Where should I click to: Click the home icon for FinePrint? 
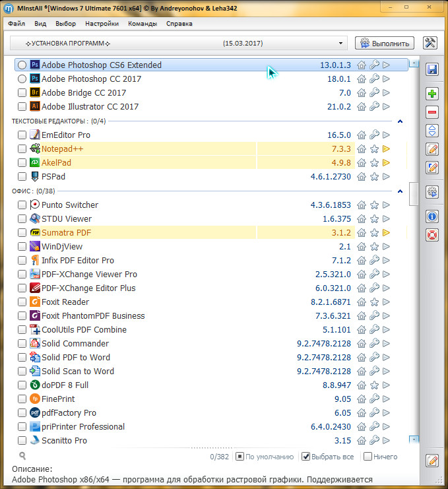tap(362, 399)
